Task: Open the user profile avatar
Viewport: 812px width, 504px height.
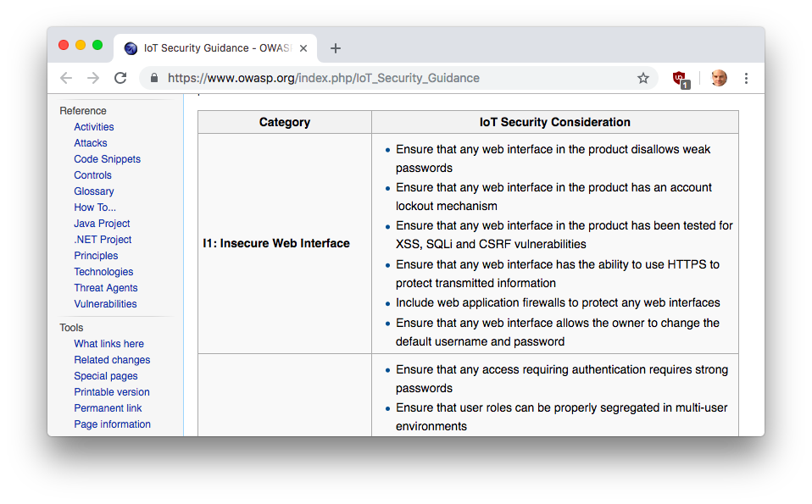Action: tap(720, 78)
